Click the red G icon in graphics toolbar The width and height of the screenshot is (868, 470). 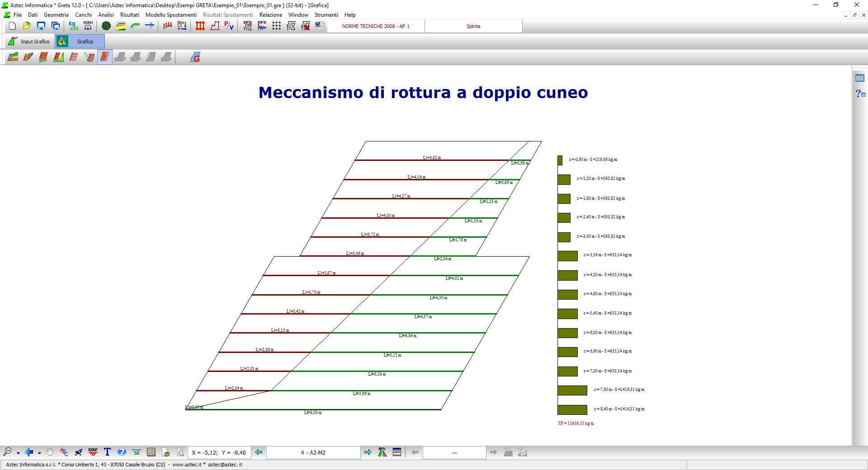pyautogui.click(x=195, y=57)
